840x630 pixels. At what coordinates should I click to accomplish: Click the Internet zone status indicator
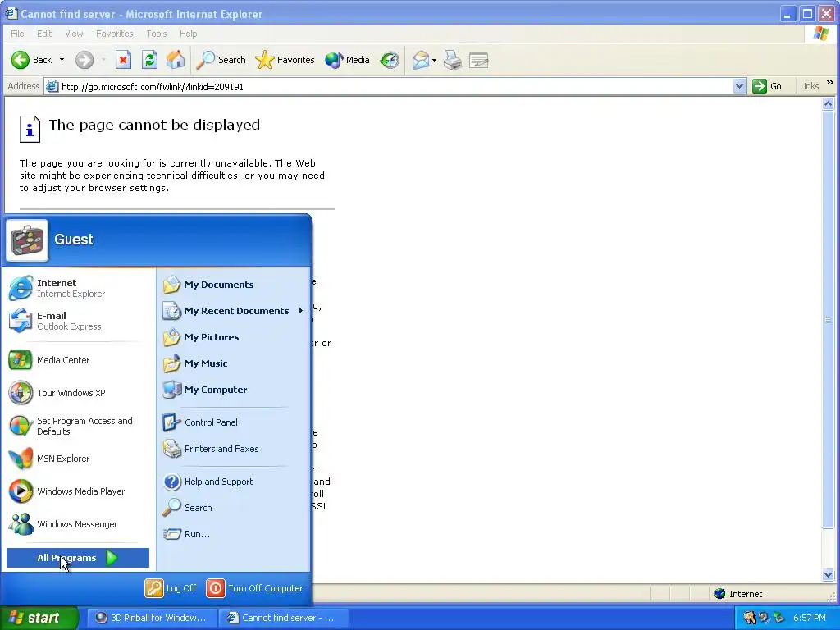point(738,594)
